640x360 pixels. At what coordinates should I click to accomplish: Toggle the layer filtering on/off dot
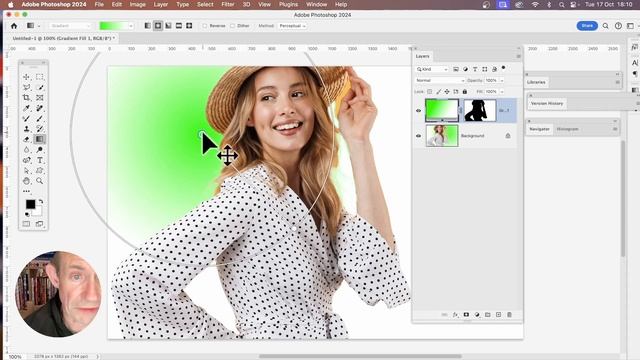504,68
